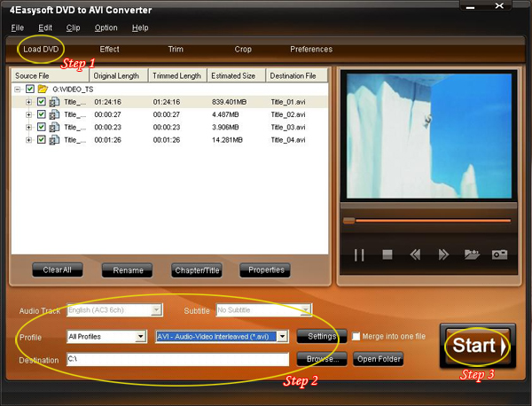532x406 pixels.
Task: Enable Merge into one file
Action: point(356,337)
